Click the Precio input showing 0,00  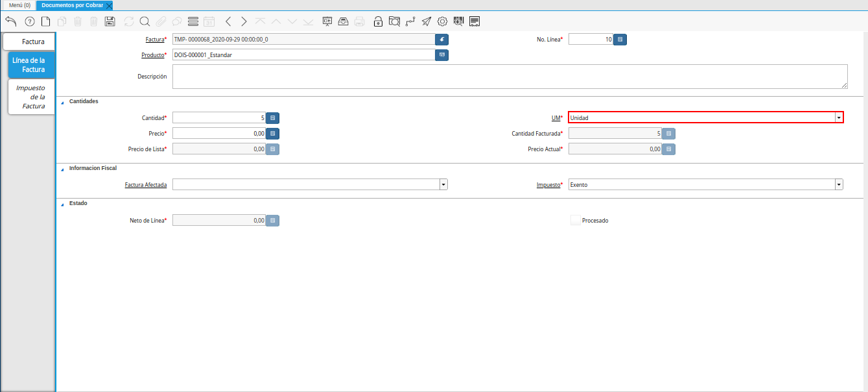219,133
